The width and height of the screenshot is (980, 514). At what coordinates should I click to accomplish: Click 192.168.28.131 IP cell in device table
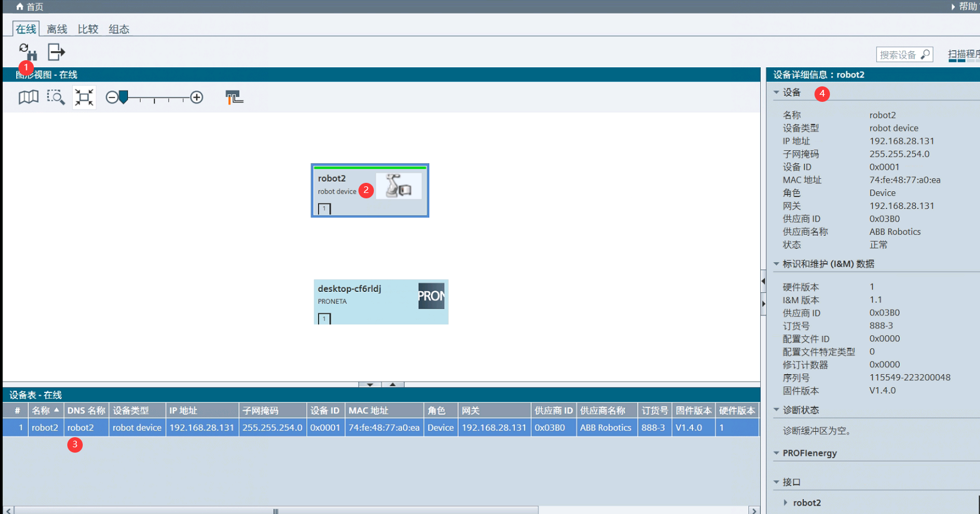pyautogui.click(x=202, y=428)
